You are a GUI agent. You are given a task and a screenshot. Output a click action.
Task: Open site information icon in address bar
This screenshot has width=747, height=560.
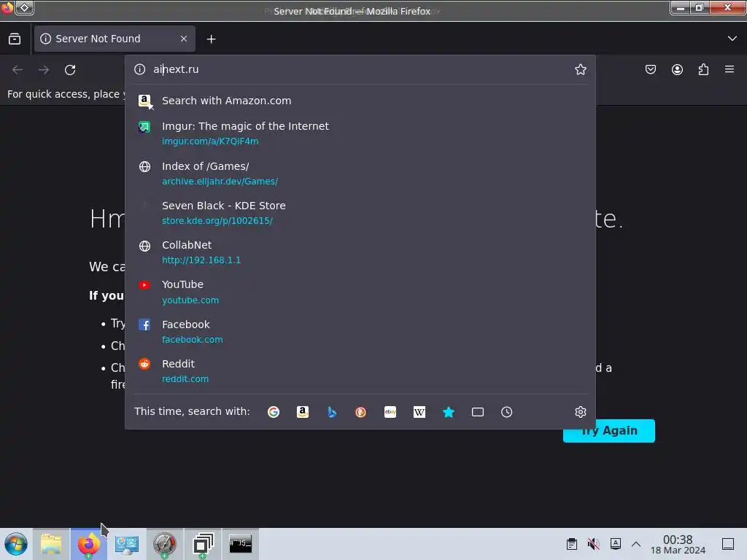139,69
